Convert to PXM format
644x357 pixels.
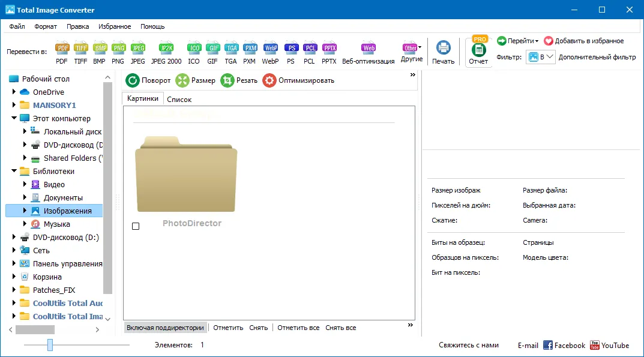[250, 53]
